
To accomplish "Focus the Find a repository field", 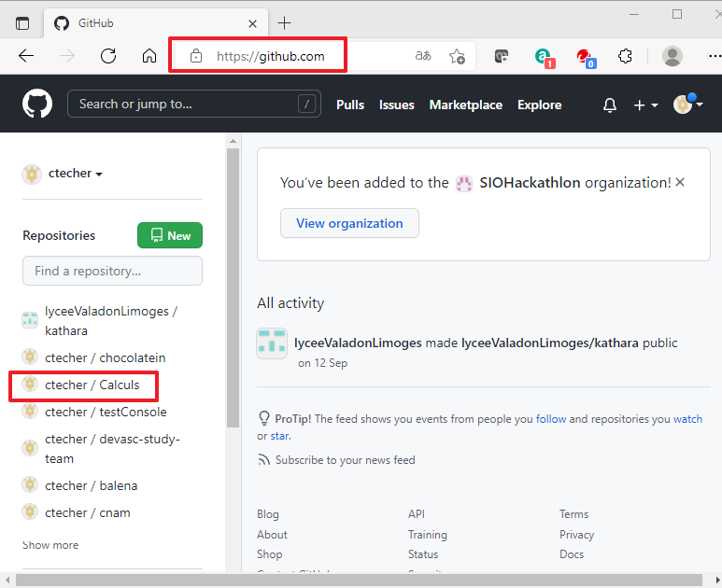I will pos(112,271).
